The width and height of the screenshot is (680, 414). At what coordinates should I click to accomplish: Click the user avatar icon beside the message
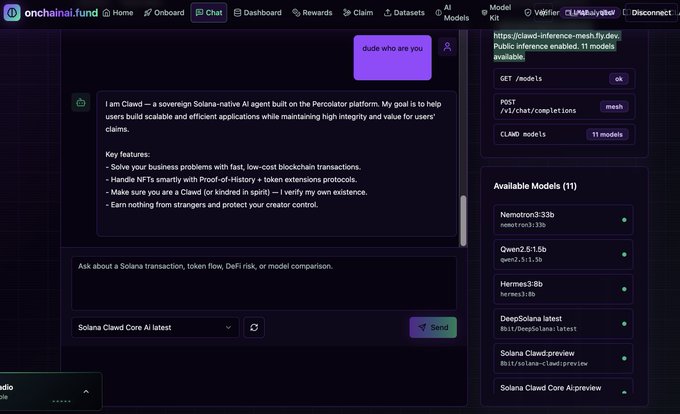click(447, 46)
